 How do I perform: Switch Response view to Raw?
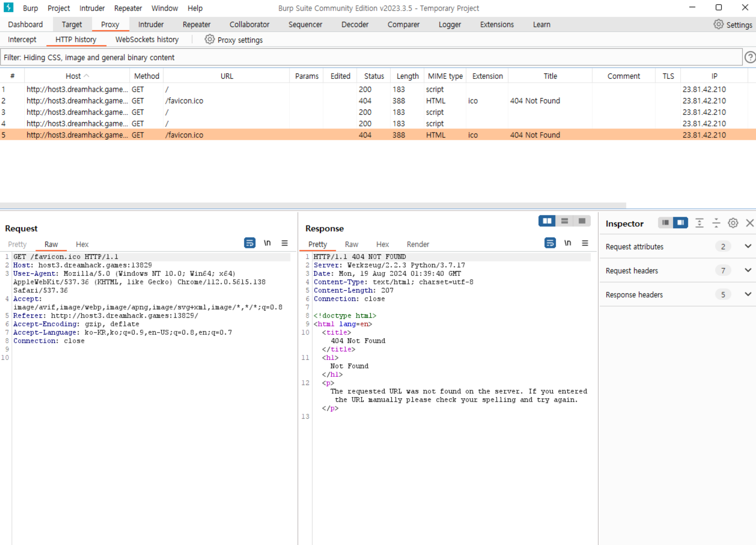click(352, 244)
